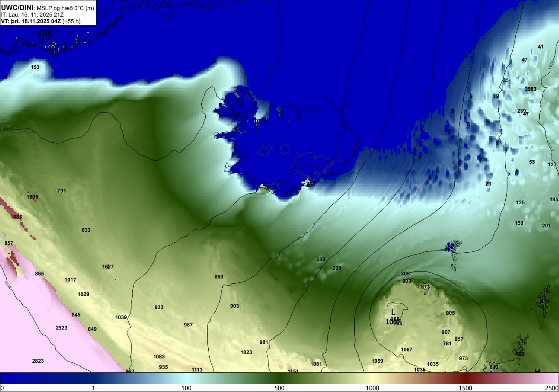The height and width of the screenshot is (392, 559).
Task: Click the 1067 height value
Action: (x=407, y=350)
